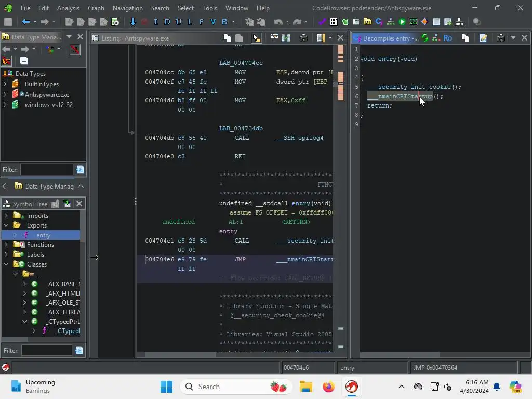Open the Bytes viewer 0101 icon
The image size is (532, 399).
[x=334, y=22]
